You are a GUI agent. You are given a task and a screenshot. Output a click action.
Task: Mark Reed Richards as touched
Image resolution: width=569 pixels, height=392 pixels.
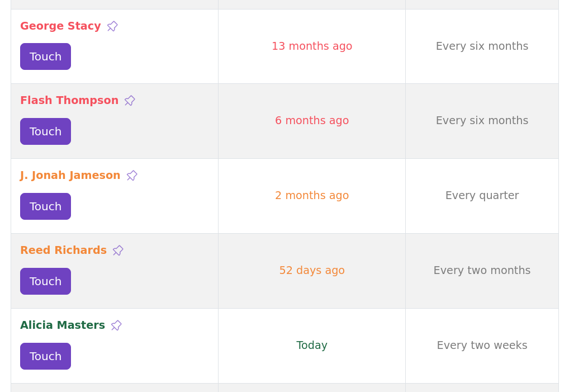coord(45,281)
